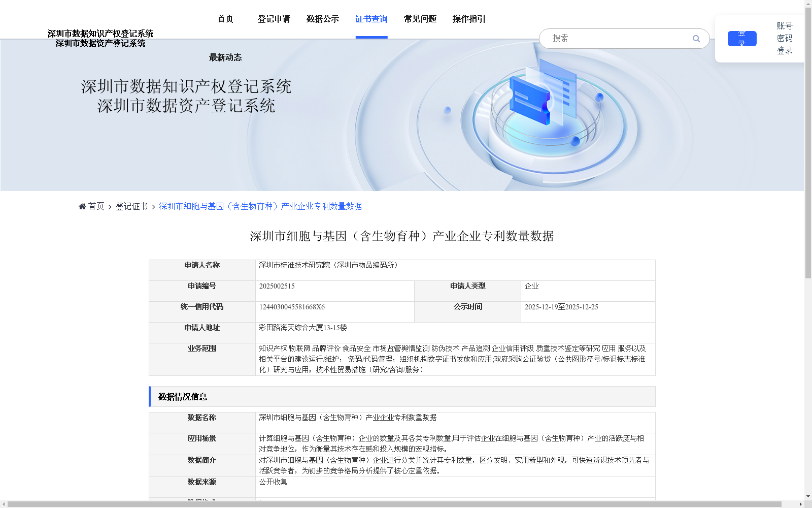Click the horizontal scrollbar thumb
The image size is (812, 508).
(x=394, y=504)
